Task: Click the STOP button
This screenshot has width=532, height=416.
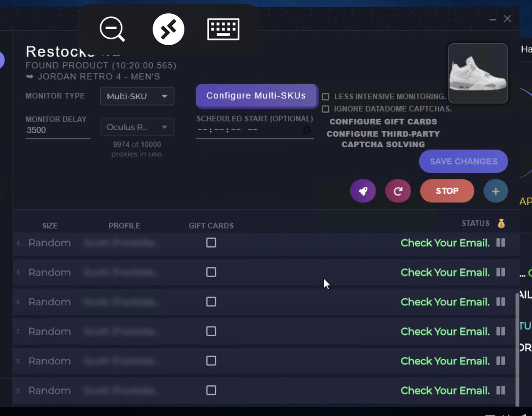Action: pyautogui.click(x=447, y=191)
